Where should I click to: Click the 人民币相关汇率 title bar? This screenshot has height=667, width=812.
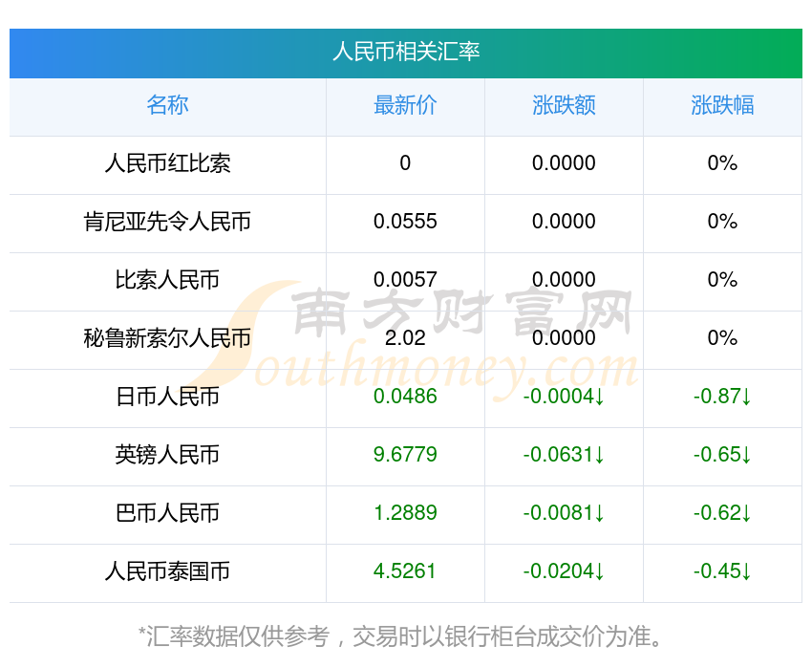pos(406,54)
